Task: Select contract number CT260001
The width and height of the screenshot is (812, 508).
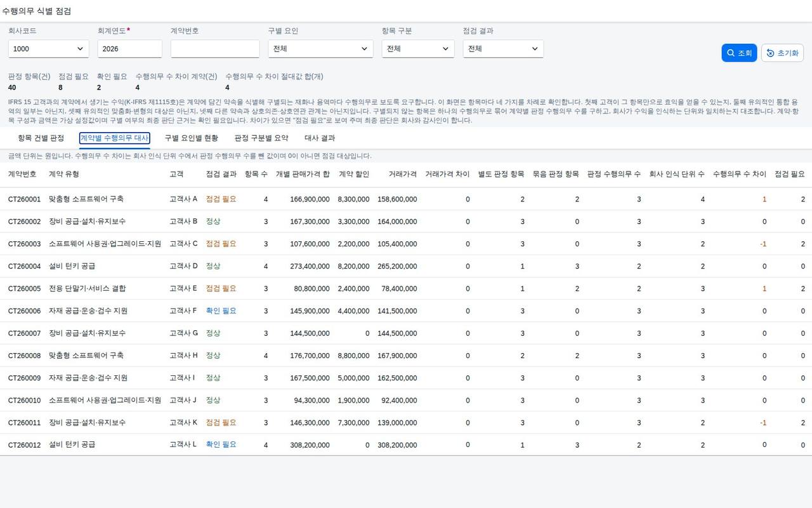Action: click(24, 199)
